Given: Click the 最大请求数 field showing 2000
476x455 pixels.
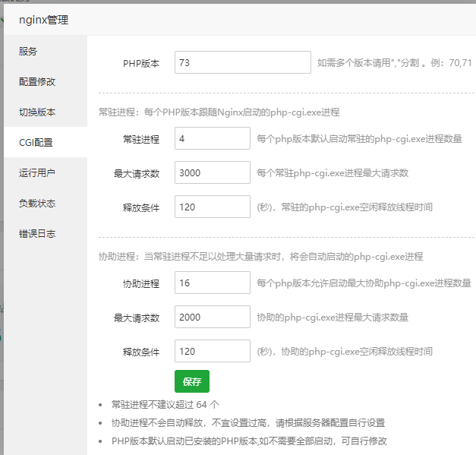Looking at the screenshot, I should (213, 317).
